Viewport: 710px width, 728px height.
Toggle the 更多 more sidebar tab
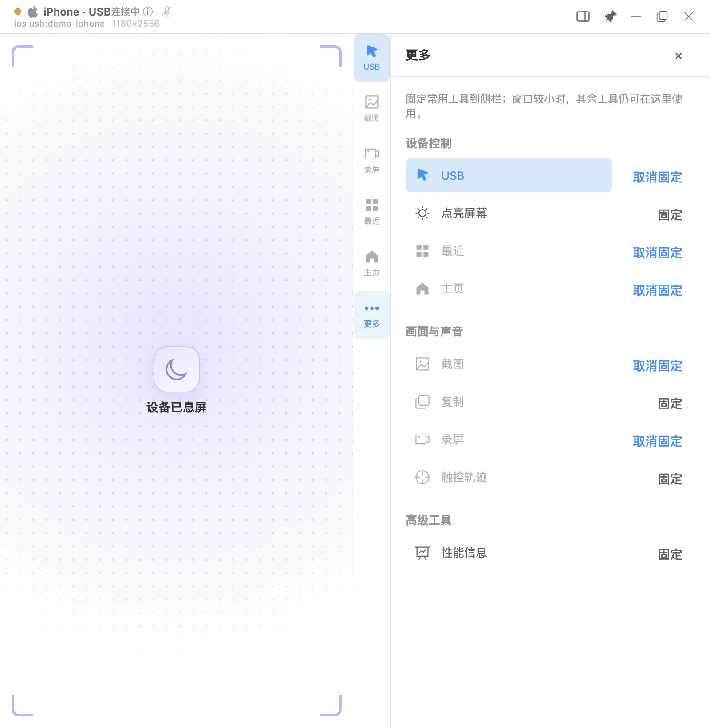372,315
